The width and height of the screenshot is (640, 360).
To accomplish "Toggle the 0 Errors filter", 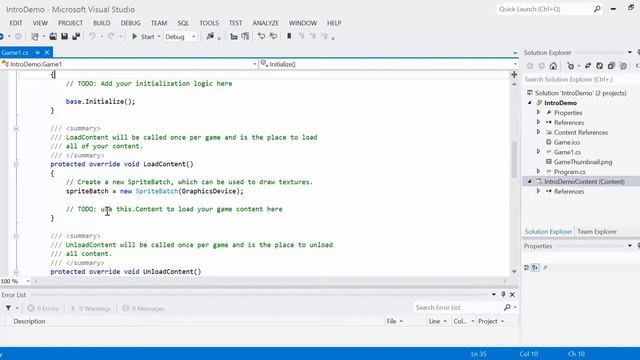I will pos(43,309).
